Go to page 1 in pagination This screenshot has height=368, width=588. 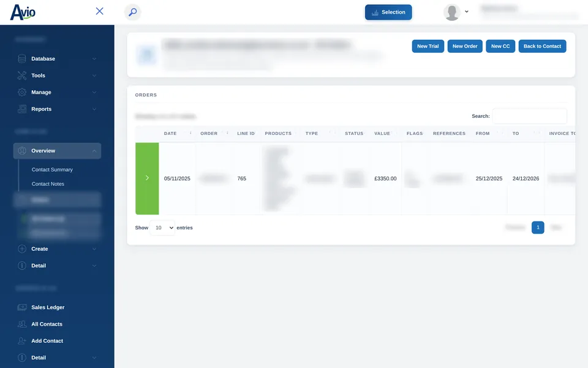click(x=538, y=228)
